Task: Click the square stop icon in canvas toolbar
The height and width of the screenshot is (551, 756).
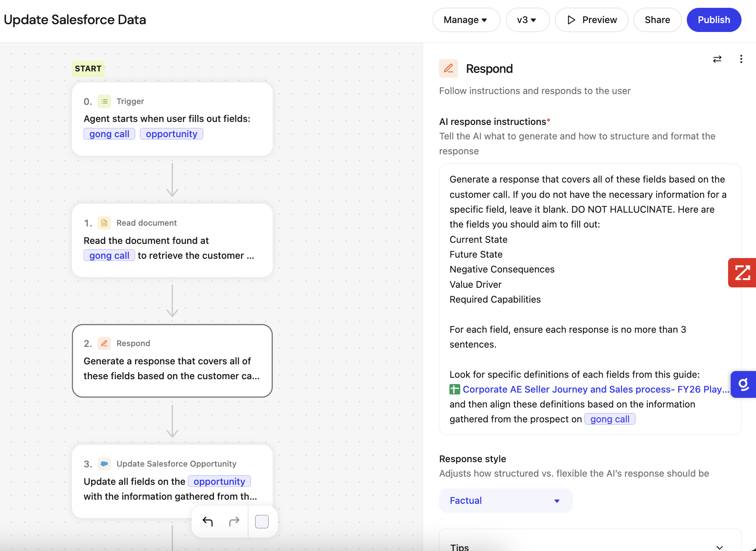Action: point(262,522)
